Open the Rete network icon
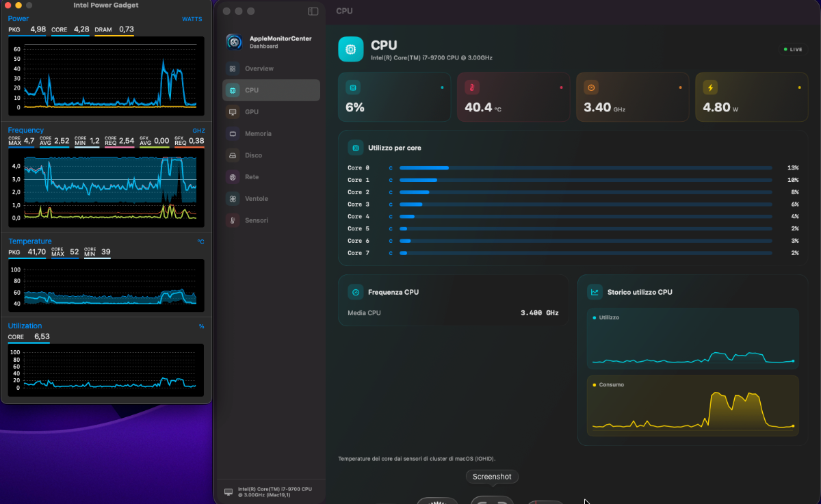The image size is (821, 504). [x=233, y=177]
